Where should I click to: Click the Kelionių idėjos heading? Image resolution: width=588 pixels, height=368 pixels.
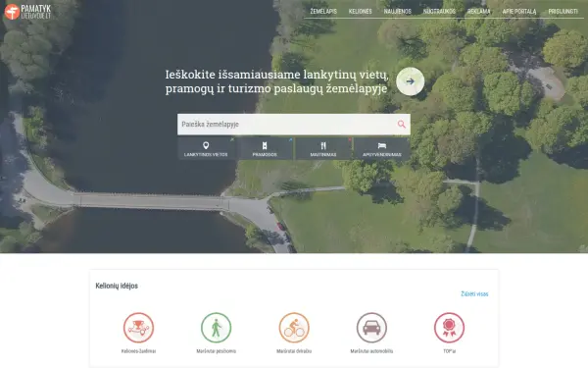tap(117, 286)
